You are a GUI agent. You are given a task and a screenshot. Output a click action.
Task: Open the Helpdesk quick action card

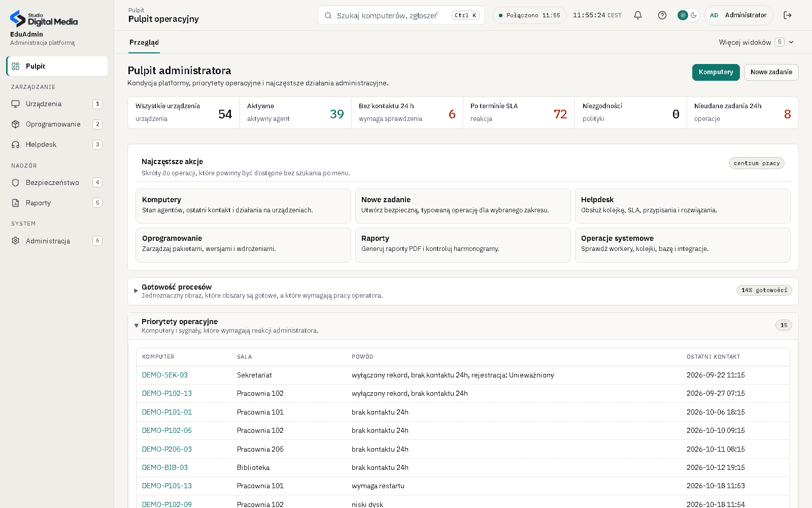[x=683, y=206]
